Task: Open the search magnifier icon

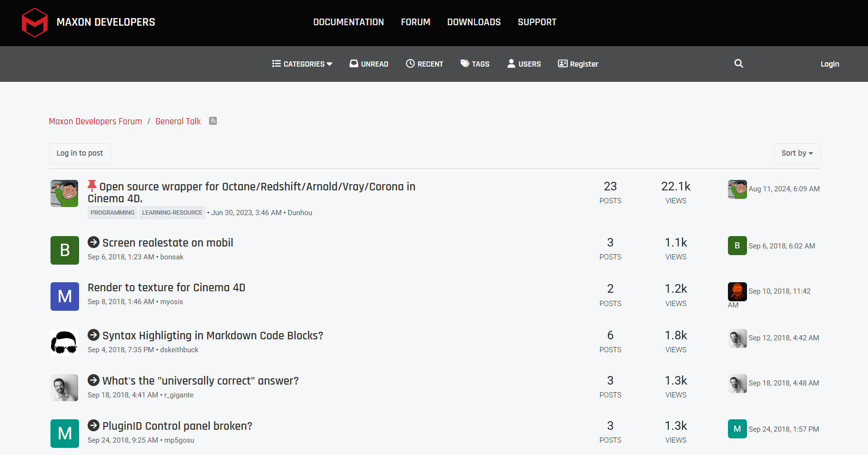Action: pos(738,64)
